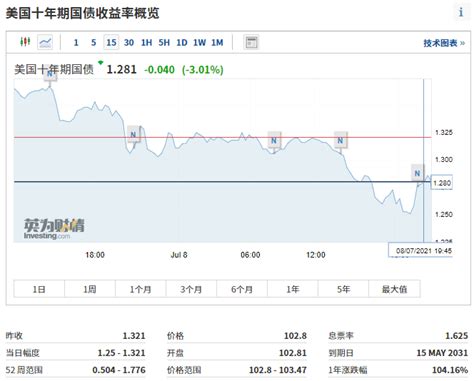The height and width of the screenshot is (381, 474).
Task: Click the news marker N on the 1.280 line
Action: coord(417,173)
